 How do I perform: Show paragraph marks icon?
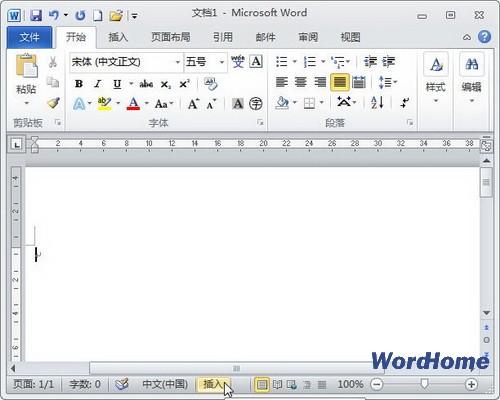405,103
